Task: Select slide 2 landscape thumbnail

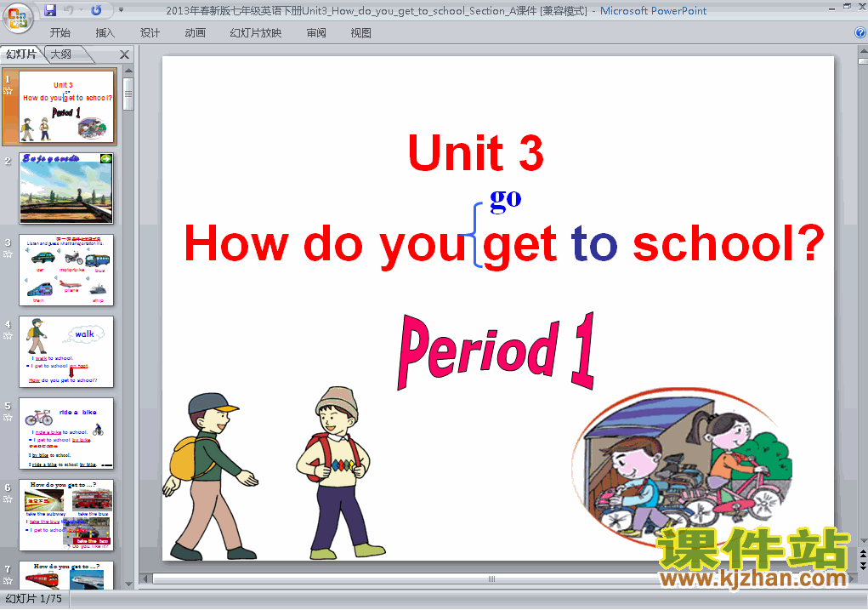Action: pyautogui.click(x=66, y=188)
